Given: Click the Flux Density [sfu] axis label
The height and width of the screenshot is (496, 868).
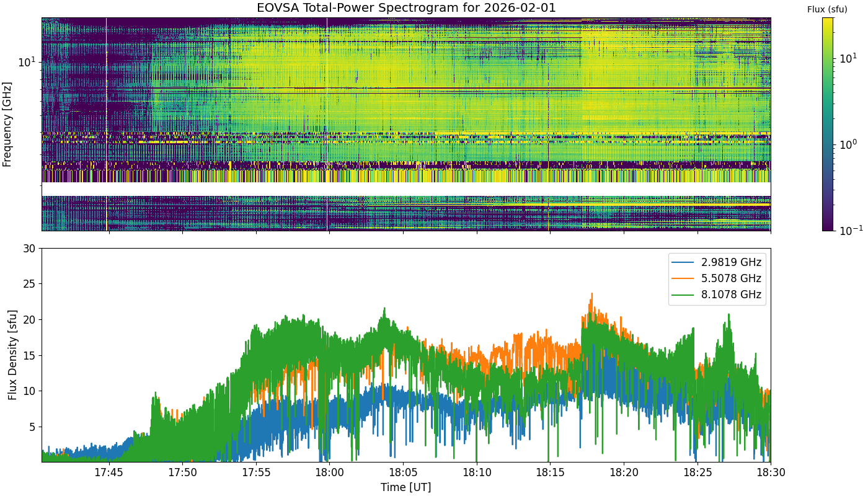Looking at the screenshot, I should tap(12, 355).
